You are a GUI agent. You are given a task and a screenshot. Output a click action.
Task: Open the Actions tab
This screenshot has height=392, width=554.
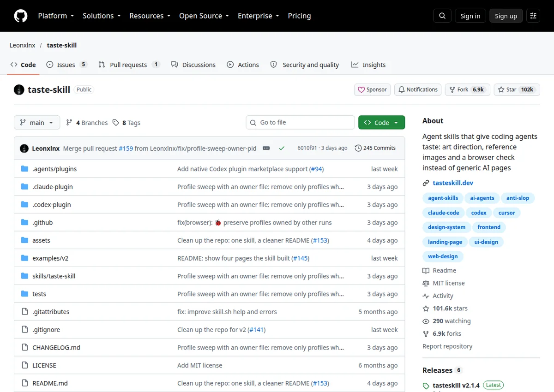[x=243, y=65]
